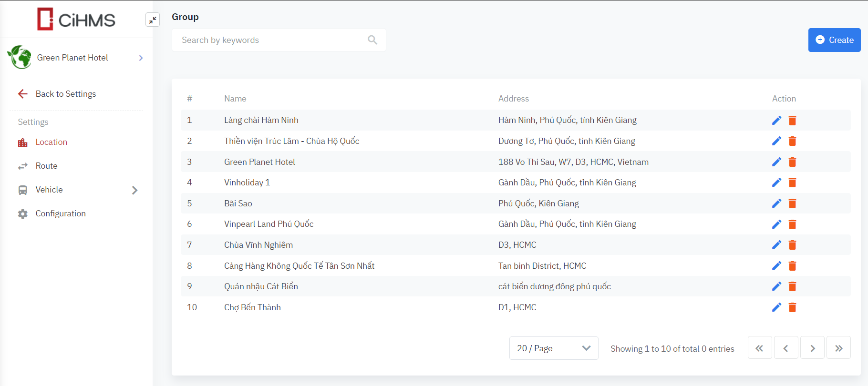Edit the Vinpearl Land Phú Quốc entry
This screenshot has width=868, height=386.
point(776,224)
